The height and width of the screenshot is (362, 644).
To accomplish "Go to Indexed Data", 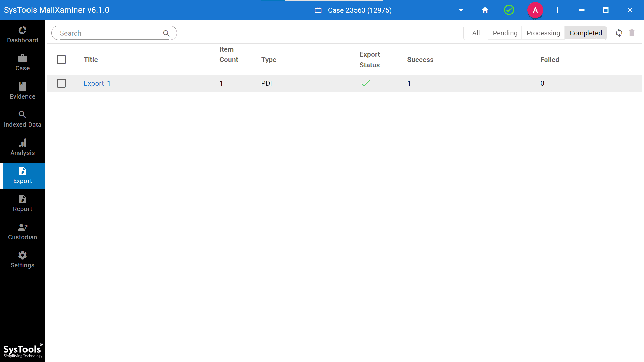I will 22,119.
